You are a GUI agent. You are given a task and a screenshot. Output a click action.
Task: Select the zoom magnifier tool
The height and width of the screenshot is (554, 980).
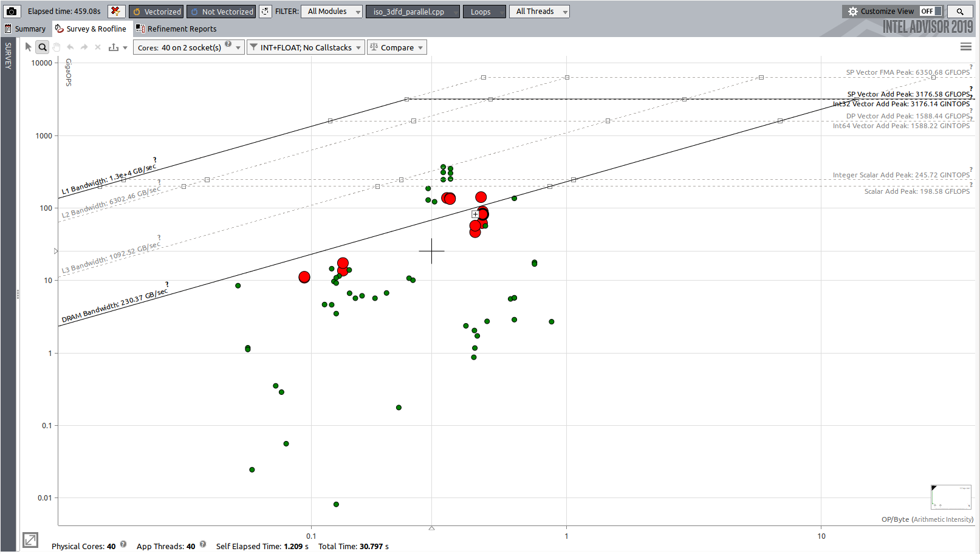pos(43,47)
